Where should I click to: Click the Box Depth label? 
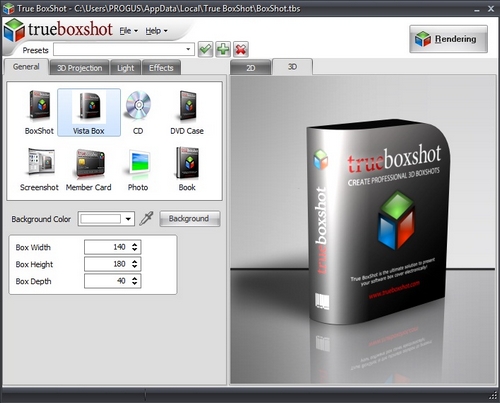[x=33, y=281]
